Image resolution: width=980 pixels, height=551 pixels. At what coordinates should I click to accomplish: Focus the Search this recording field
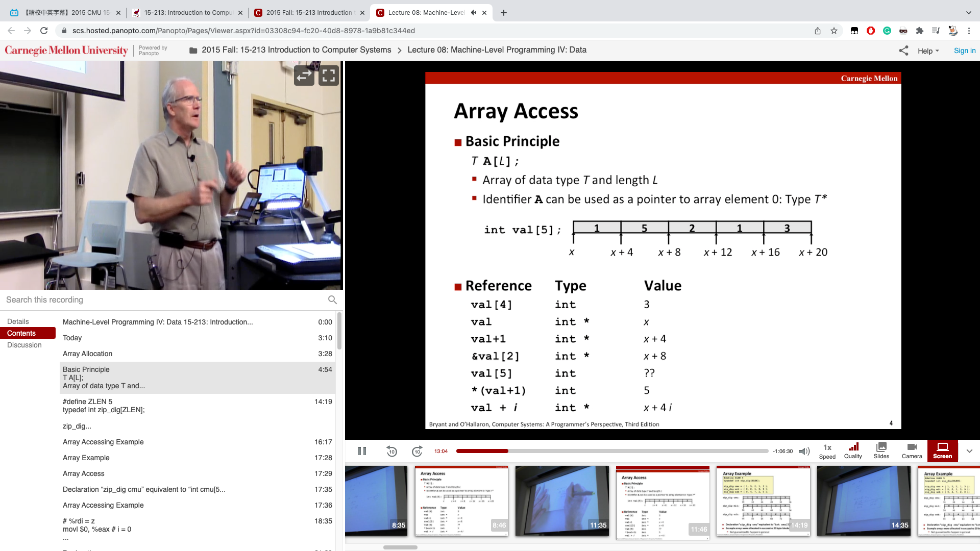(163, 300)
